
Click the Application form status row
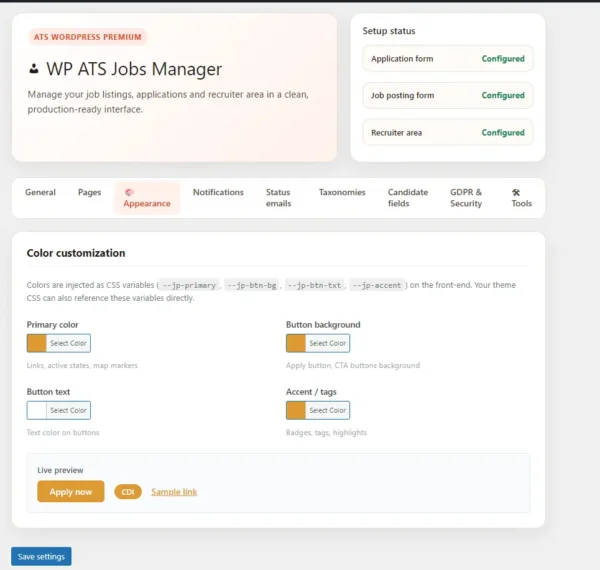[448, 59]
